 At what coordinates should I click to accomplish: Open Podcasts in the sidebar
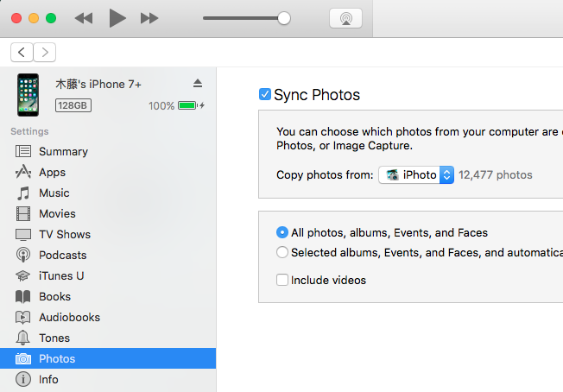pyautogui.click(x=62, y=255)
